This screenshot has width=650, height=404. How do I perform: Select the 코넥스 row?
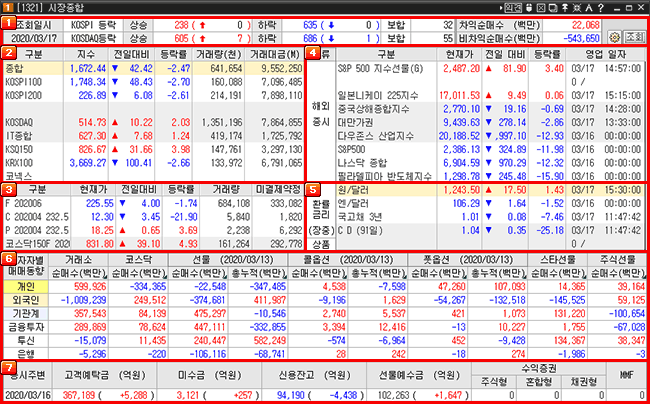pyautogui.click(x=153, y=175)
